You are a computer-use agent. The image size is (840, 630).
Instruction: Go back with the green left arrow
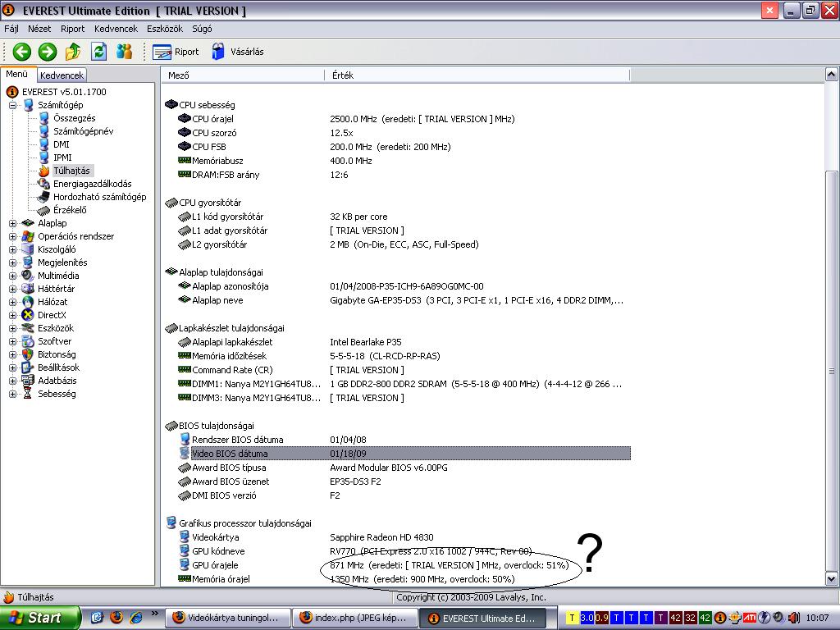22,52
